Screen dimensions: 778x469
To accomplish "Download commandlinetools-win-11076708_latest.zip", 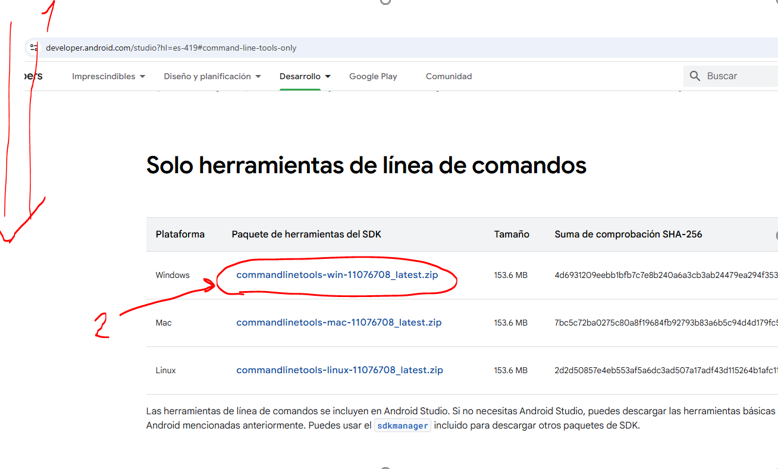I will pyautogui.click(x=337, y=275).
